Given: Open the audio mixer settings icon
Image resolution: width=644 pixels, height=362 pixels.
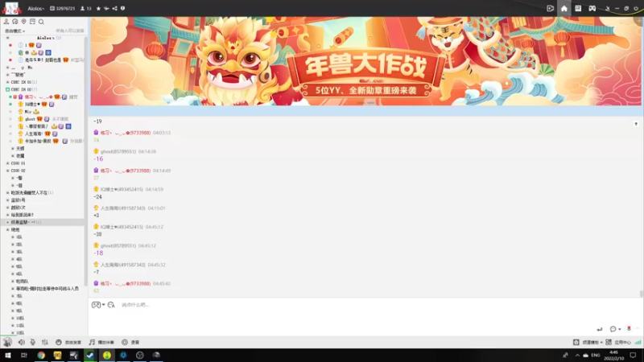Looking at the screenshot, I should point(45,342).
